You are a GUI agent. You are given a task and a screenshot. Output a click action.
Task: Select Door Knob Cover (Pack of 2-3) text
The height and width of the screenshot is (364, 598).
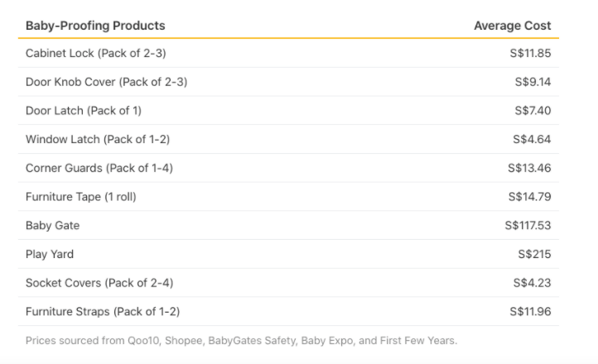click(106, 82)
